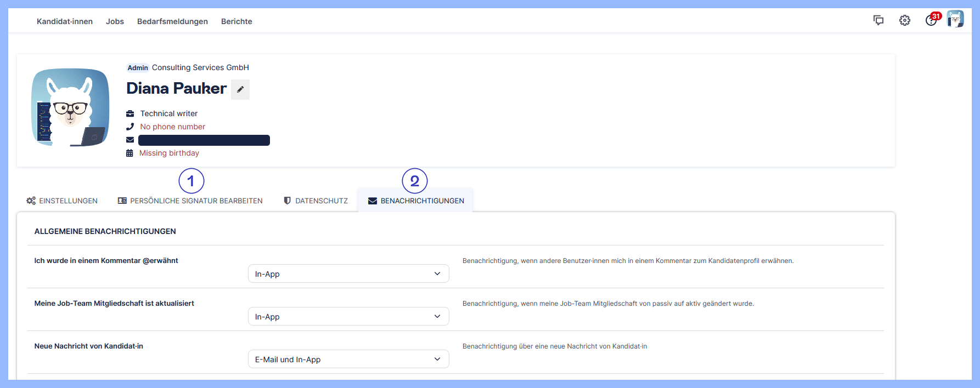Open help icon with 31 badge

click(x=931, y=20)
